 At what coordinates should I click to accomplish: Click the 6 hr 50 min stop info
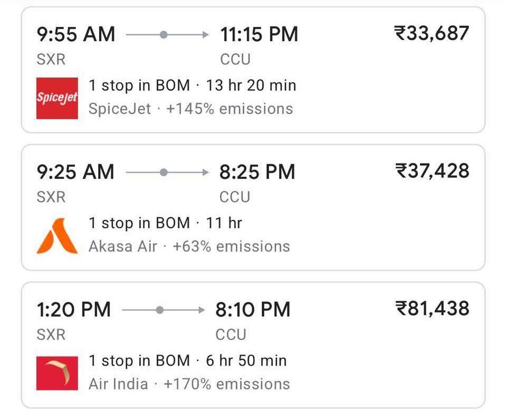246,361
